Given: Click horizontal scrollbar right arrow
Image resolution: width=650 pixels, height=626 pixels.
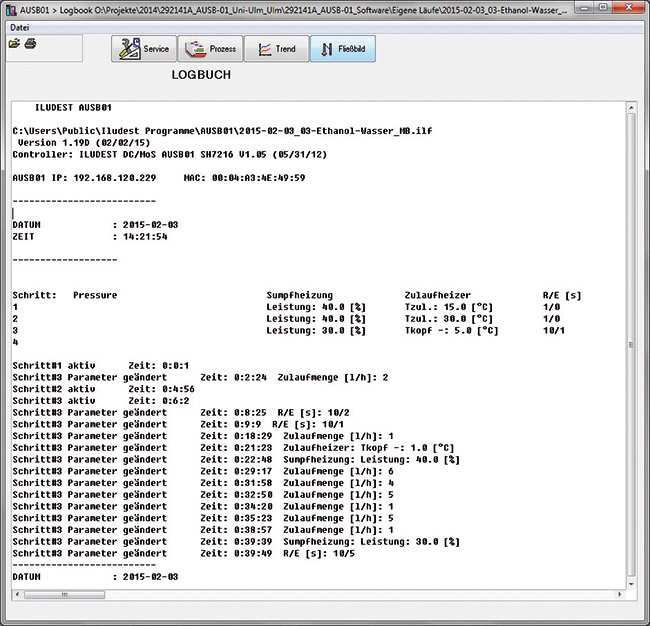Looking at the screenshot, I should click(x=620, y=594).
